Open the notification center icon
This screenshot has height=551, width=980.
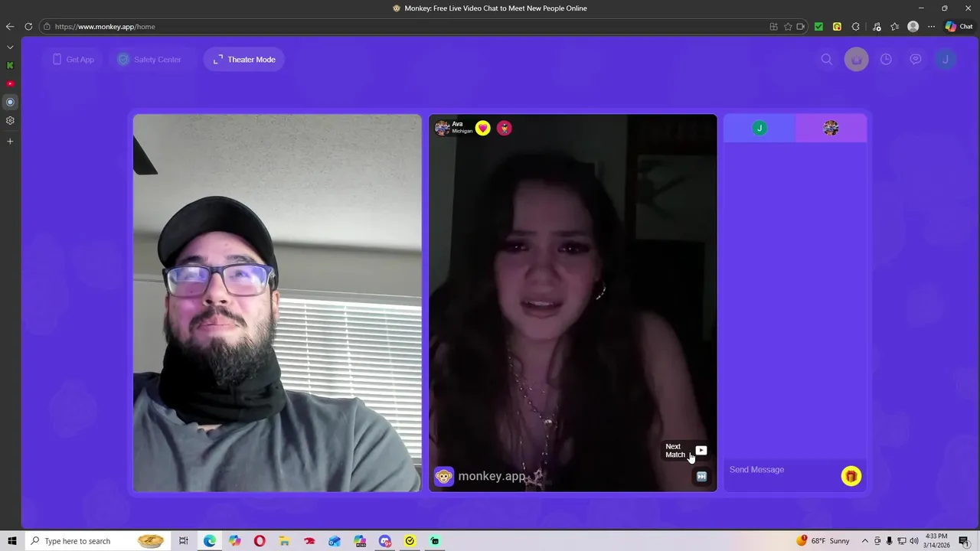964,541
